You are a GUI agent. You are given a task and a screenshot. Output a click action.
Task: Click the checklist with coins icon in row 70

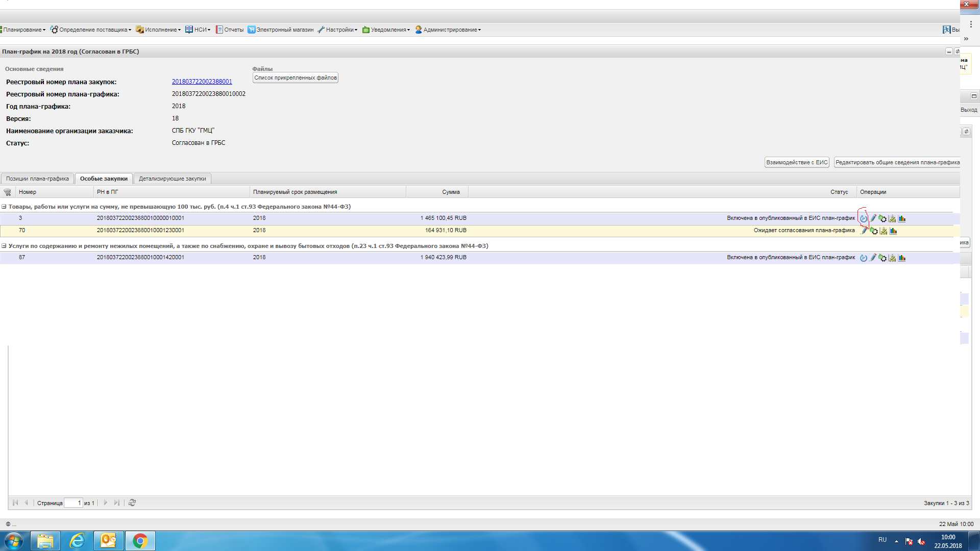884,231
